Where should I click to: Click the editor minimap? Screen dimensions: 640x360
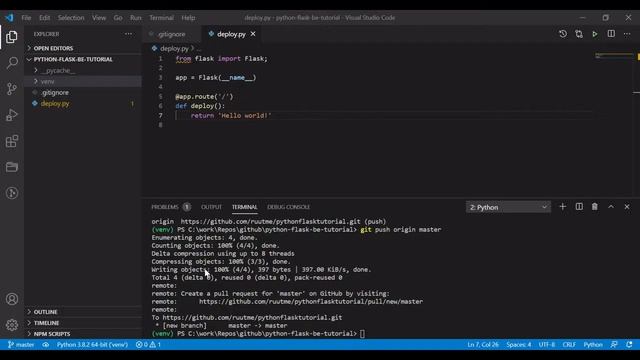coord(613,56)
